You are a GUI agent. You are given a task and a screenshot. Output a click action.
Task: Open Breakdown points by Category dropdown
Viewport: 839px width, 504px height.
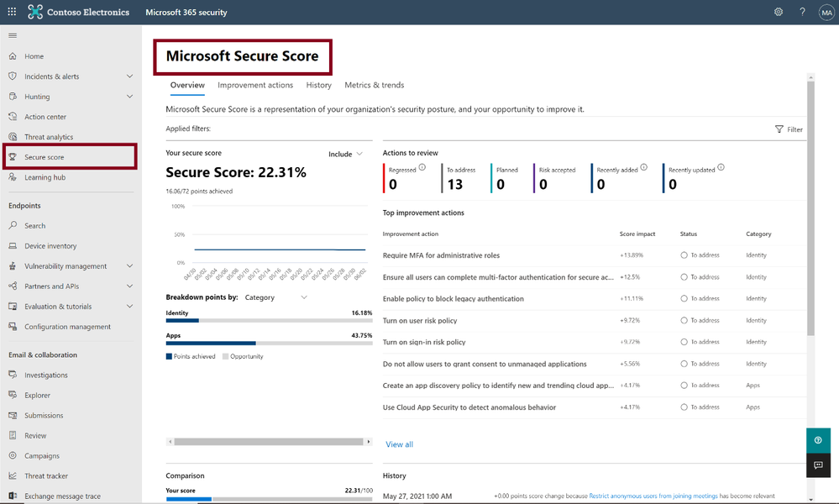click(x=276, y=297)
